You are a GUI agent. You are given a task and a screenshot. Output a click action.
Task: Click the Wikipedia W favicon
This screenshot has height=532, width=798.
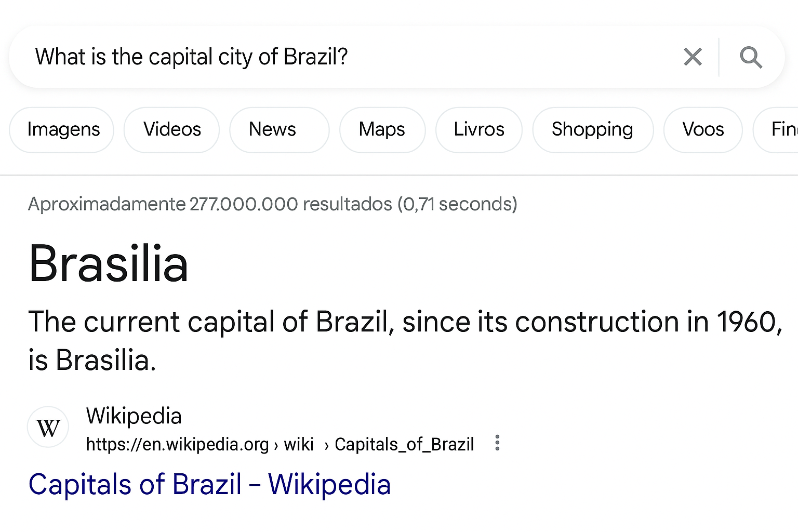point(48,428)
